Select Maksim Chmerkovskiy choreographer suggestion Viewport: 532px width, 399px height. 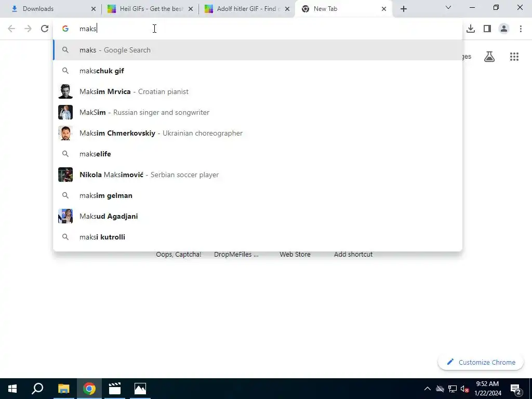tap(258, 133)
